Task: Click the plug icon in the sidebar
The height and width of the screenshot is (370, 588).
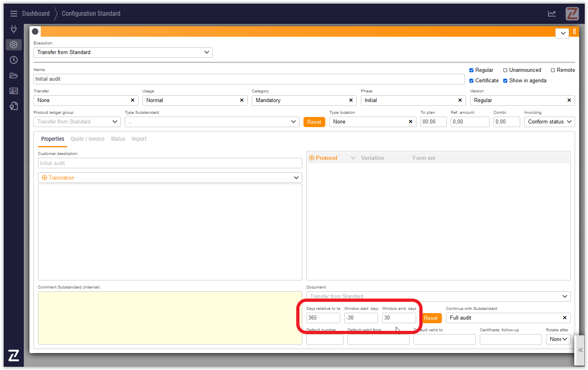Action: pos(14,29)
